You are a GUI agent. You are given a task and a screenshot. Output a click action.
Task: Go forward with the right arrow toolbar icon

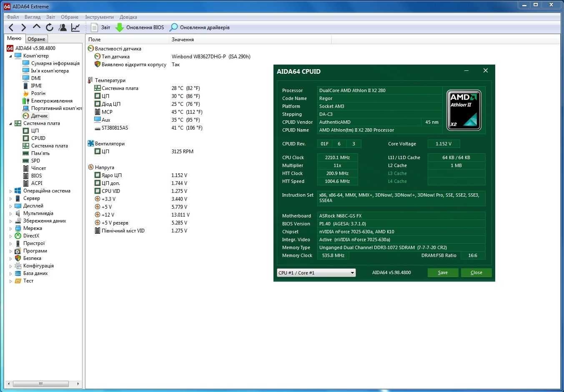pos(24,27)
